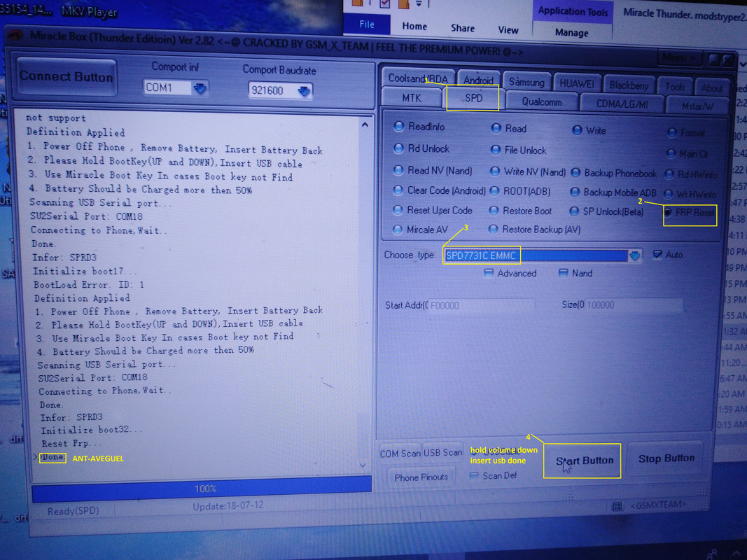Screen dimensions: 747x560
Task: Switch to the Mstar/W tab
Action: coord(697,106)
